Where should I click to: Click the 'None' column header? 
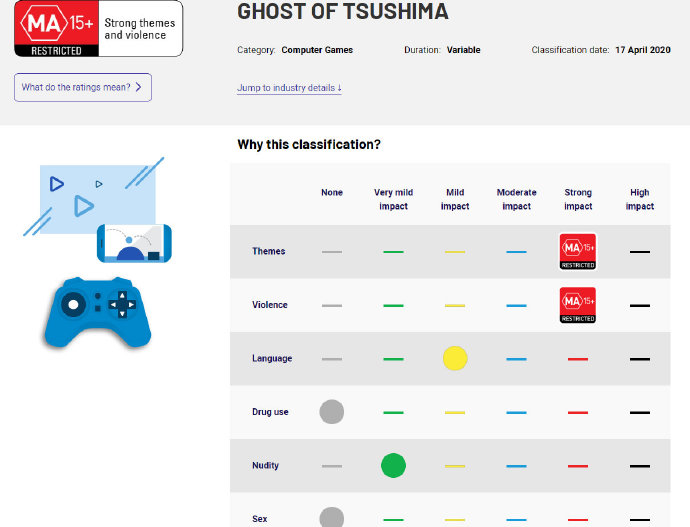tap(332, 192)
